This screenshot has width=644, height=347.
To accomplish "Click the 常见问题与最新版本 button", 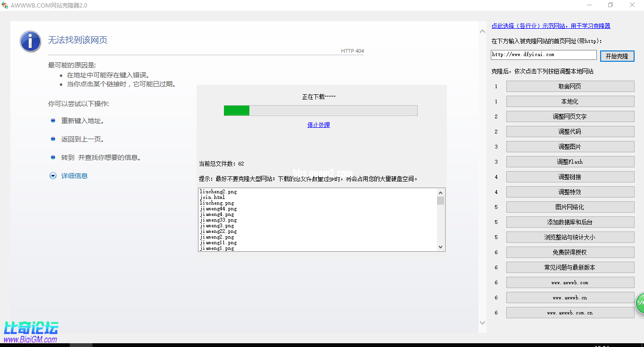I will coord(570,267).
